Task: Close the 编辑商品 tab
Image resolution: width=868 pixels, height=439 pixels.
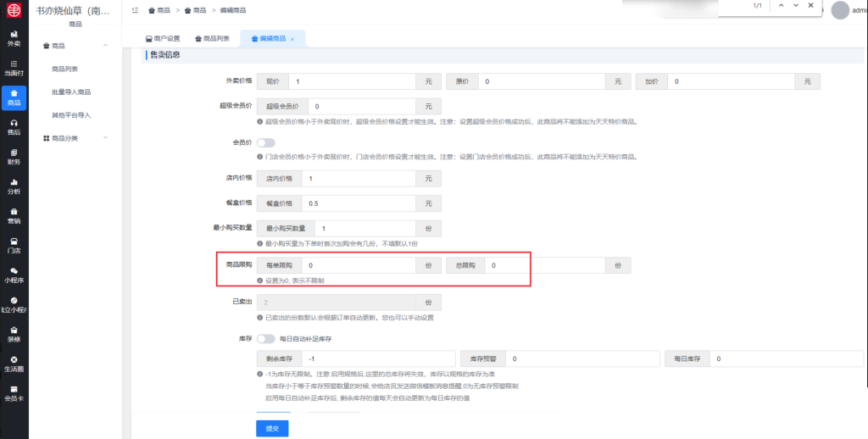Action: point(292,39)
